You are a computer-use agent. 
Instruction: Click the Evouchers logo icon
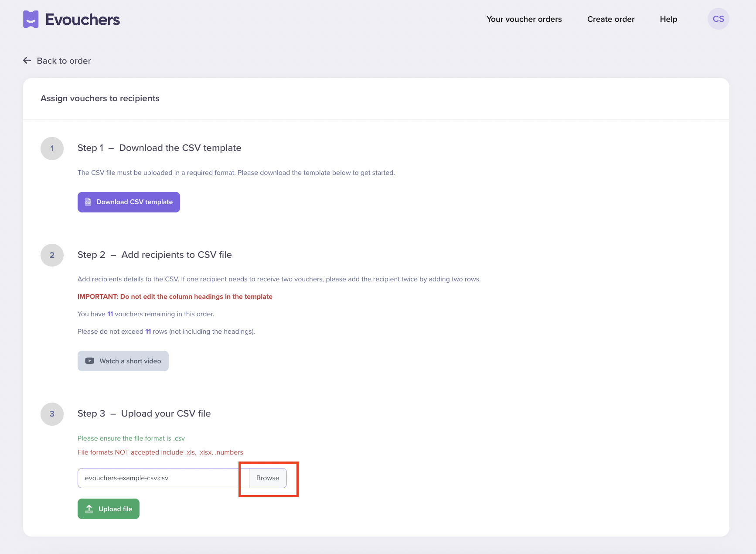(31, 19)
